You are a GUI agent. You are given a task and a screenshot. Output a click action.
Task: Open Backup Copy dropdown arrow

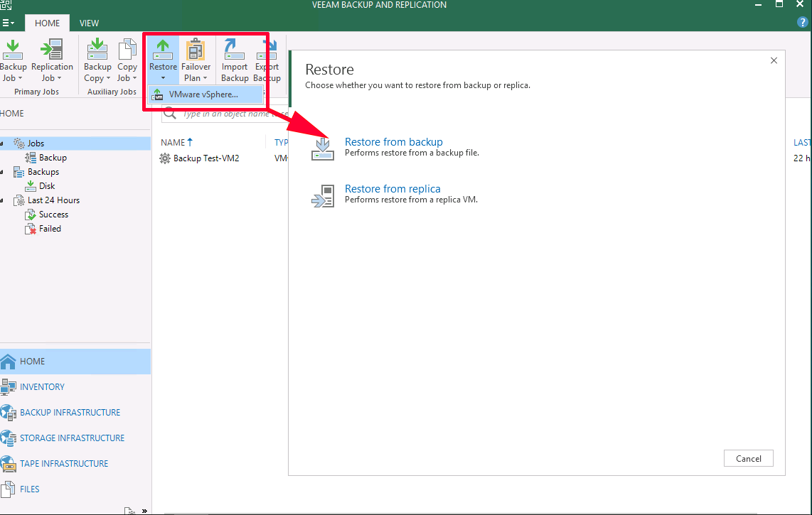click(x=108, y=78)
